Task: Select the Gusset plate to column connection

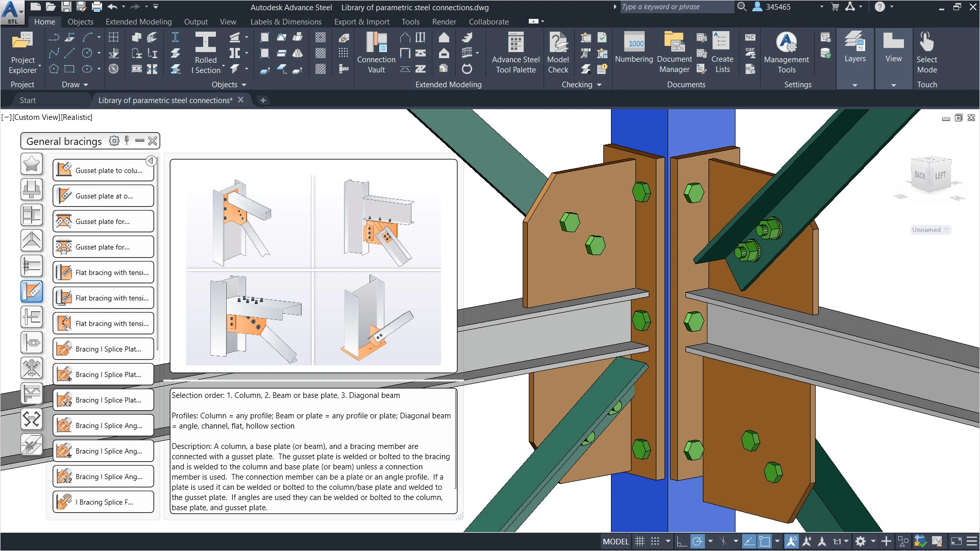Action: 103,170
